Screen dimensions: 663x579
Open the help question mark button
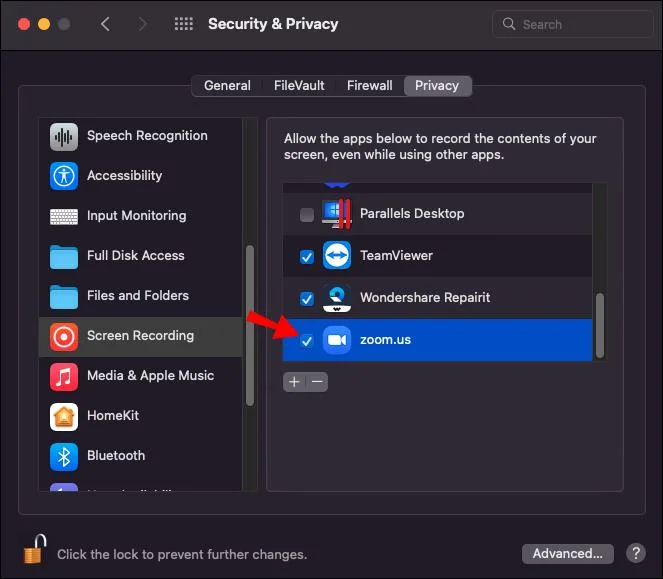tap(635, 553)
